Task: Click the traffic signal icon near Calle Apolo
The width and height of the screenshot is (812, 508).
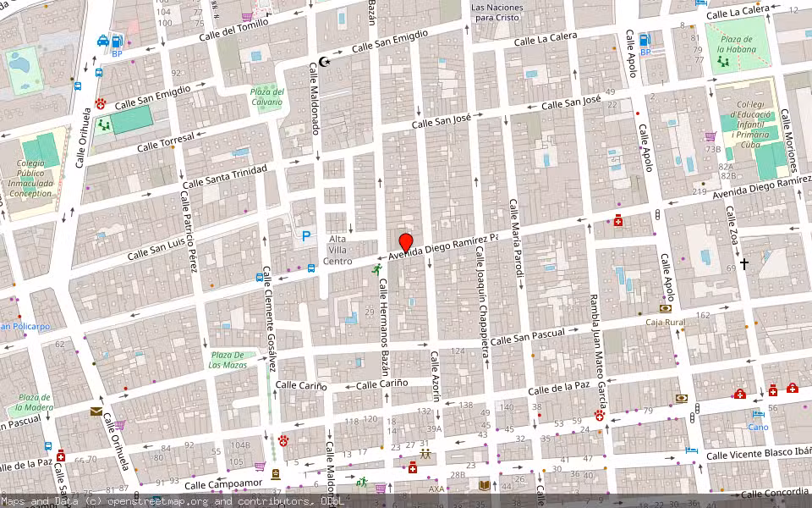Action: tap(658, 214)
